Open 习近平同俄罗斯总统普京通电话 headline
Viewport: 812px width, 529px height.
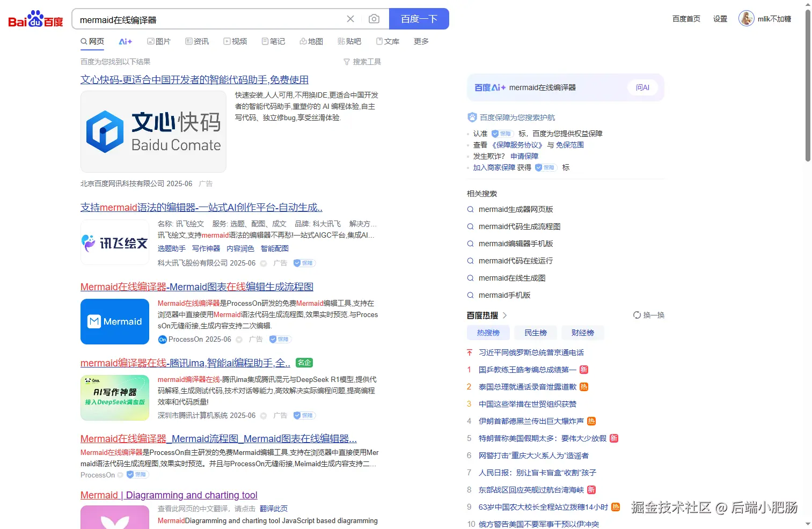coord(531,352)
